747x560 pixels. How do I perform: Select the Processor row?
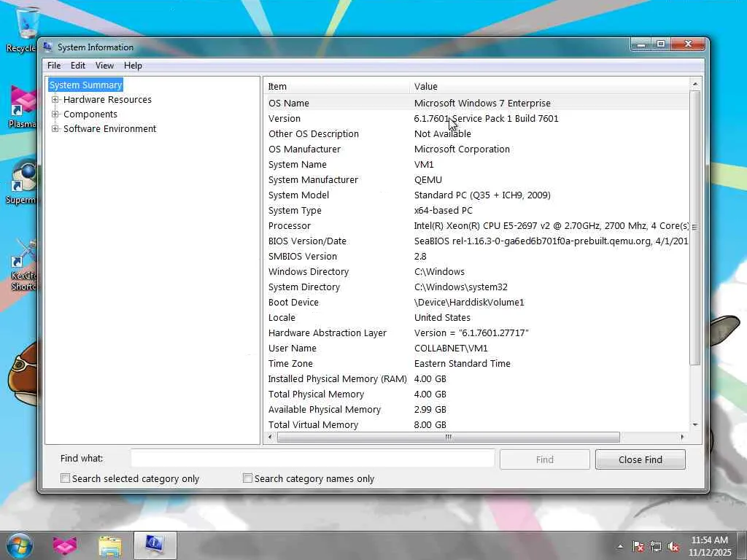(476, 226)
